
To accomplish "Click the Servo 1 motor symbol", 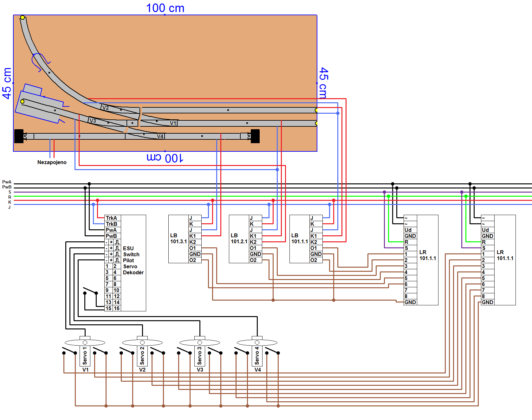I will point(85,351).
